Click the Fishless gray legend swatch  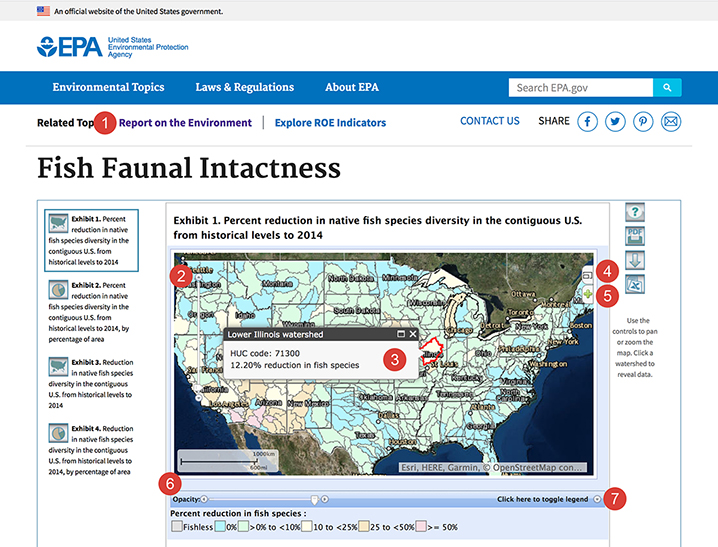point(177,526)
